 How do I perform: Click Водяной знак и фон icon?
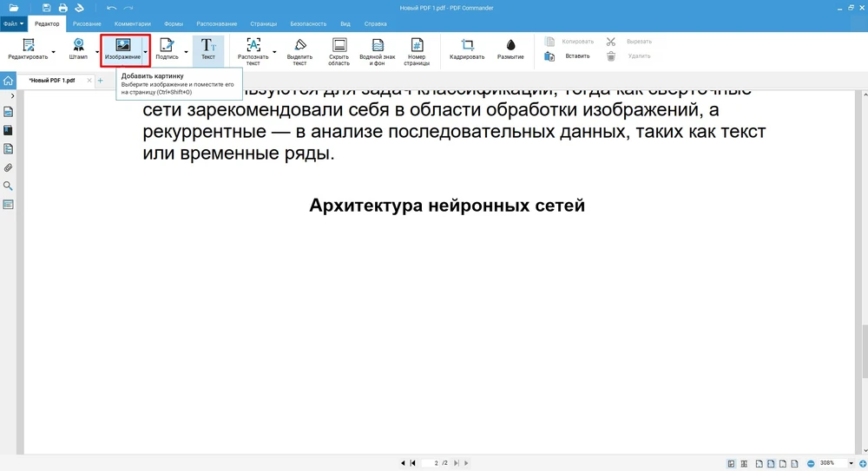point(378,51)
